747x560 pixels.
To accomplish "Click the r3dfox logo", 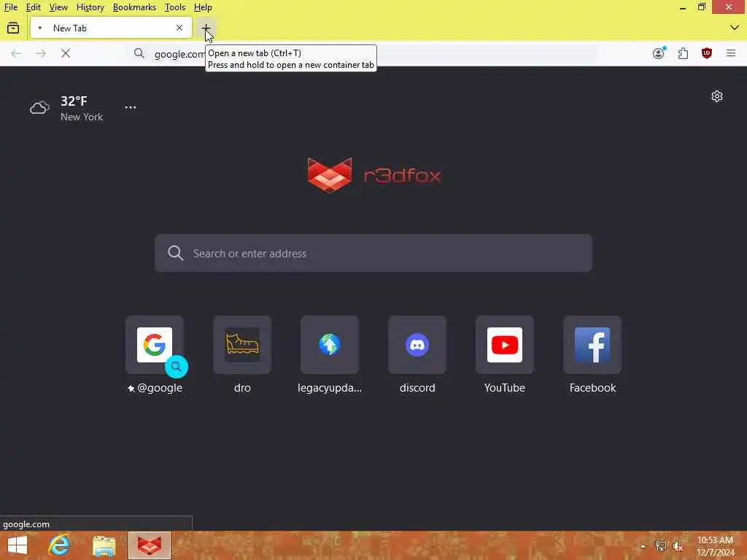I will coord(374,175).
